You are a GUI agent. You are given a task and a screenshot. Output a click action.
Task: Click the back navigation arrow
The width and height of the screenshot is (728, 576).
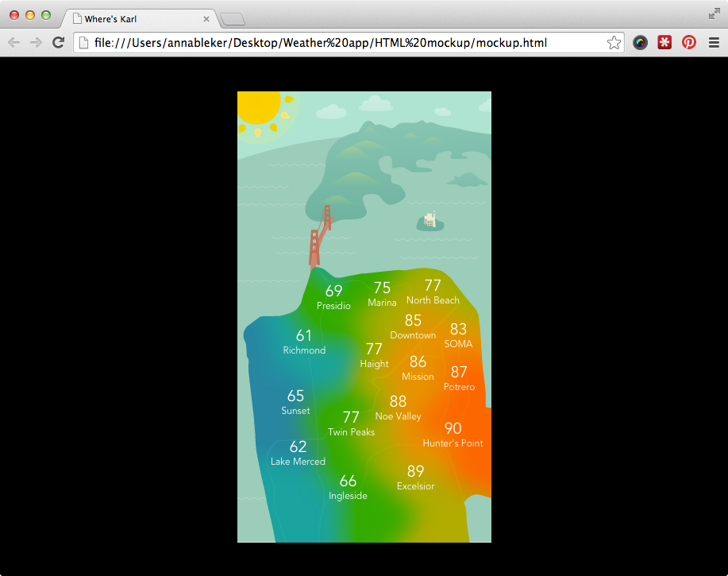coord(13,43)
